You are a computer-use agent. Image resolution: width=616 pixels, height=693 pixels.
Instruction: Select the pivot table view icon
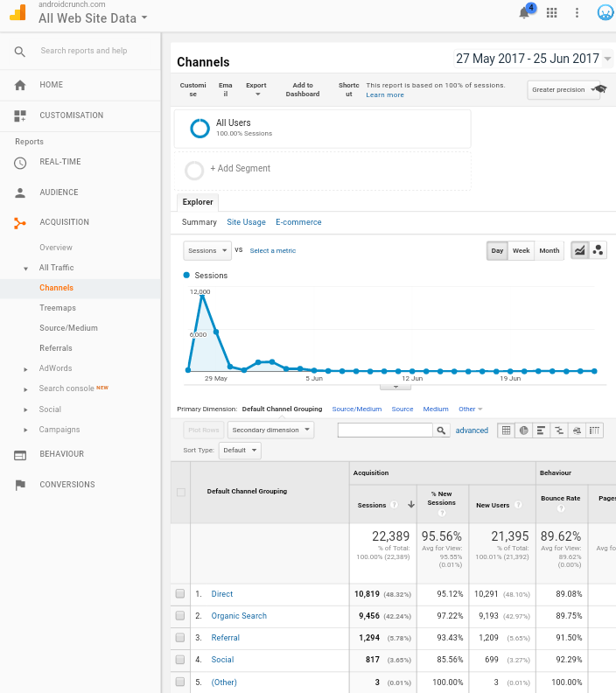[x=595, y=430]
